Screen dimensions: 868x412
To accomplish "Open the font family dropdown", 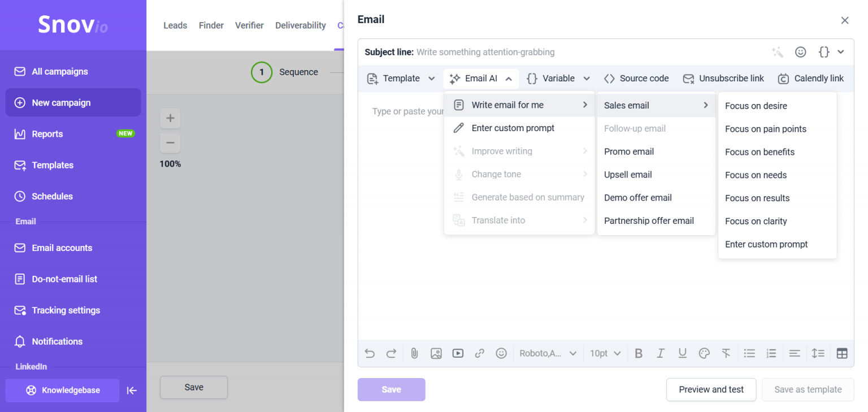I will coord(548,353).
